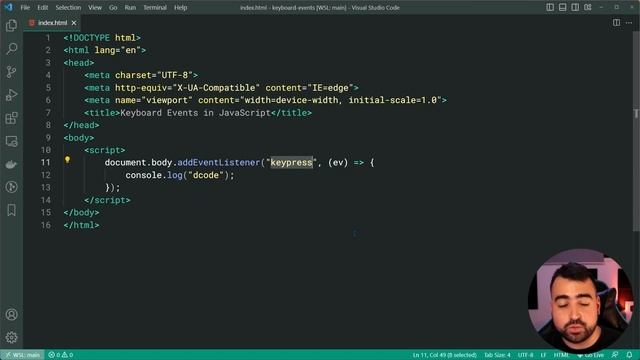Click the X-UA-Compatible attribute value
Screen dimensions: 640x360
coord(216,88)
